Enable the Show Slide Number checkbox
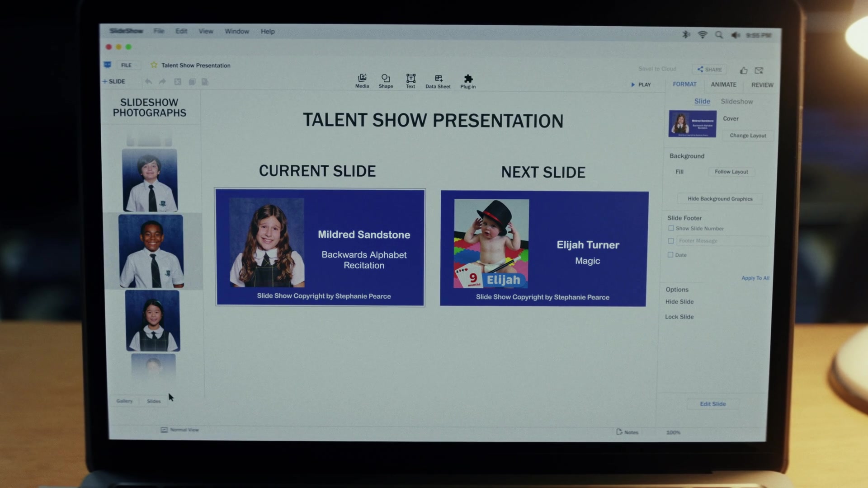The height and width of the screenshot is (488, 868). pyautogui.click(x=671, y=228)
